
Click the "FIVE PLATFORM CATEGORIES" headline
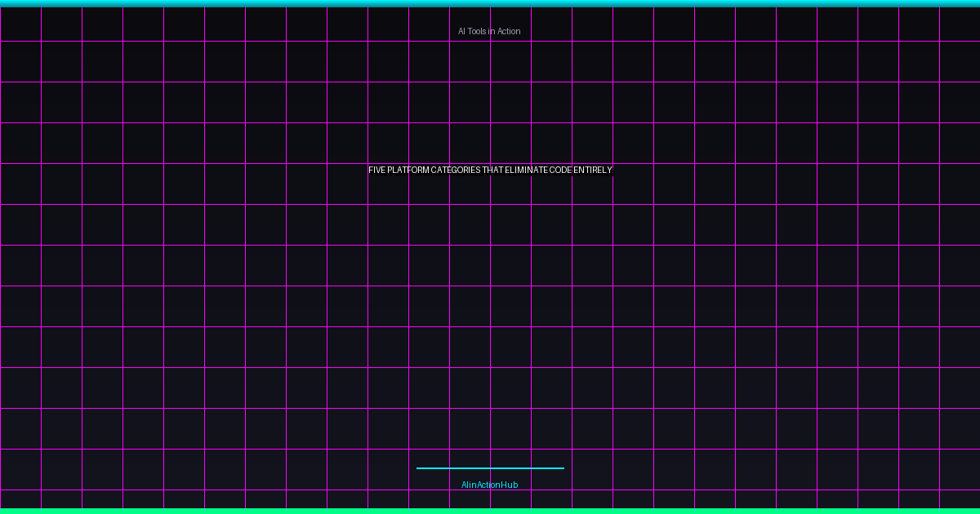[489, 171]
